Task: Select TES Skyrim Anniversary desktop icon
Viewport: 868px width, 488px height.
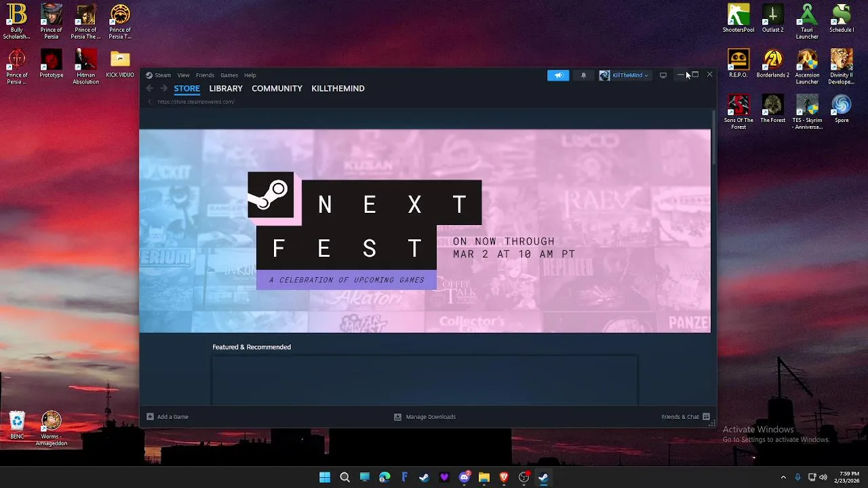Action: point(807,113)
